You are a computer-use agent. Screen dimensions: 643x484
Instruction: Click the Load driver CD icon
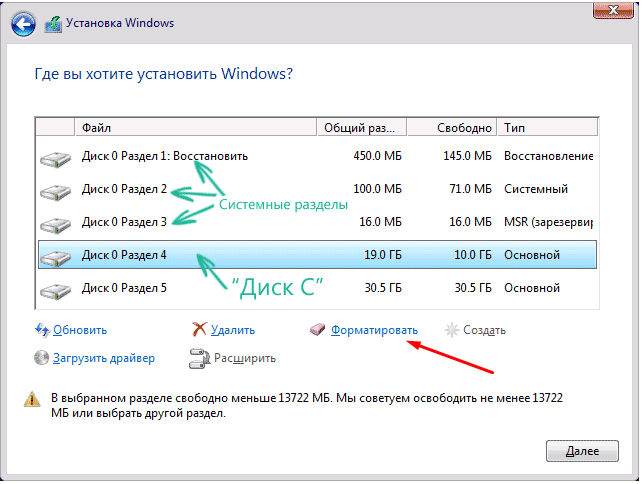pyautogui.click(x=41, y=358)
